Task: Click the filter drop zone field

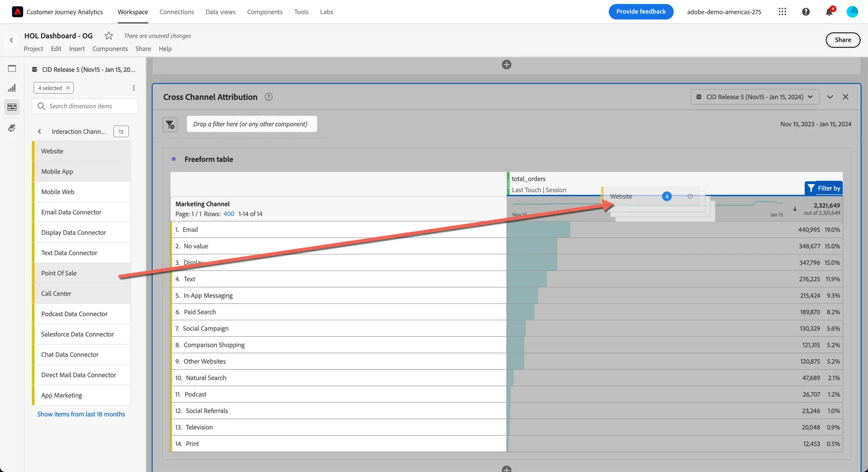Action: (x=252, y=124)
